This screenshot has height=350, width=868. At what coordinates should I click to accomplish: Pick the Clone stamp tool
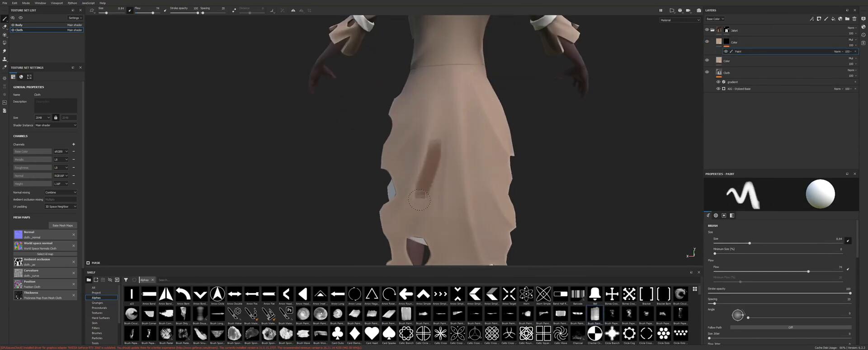(5, 59)
